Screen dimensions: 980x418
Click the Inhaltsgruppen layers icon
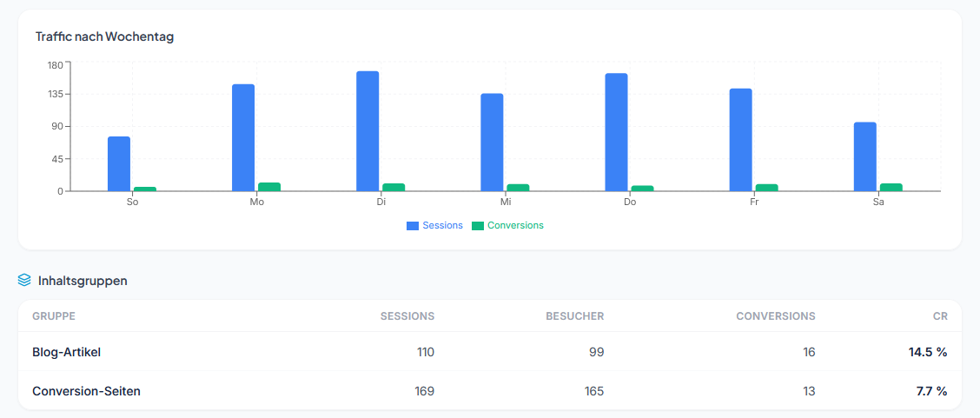pos(24,281)
